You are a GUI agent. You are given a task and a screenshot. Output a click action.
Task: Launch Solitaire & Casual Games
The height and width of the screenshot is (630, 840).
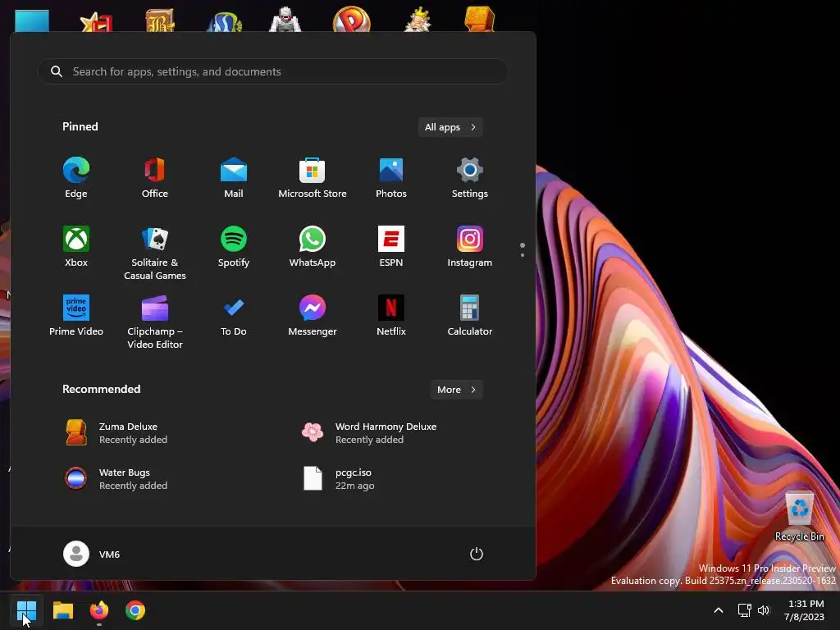[155, 253]
